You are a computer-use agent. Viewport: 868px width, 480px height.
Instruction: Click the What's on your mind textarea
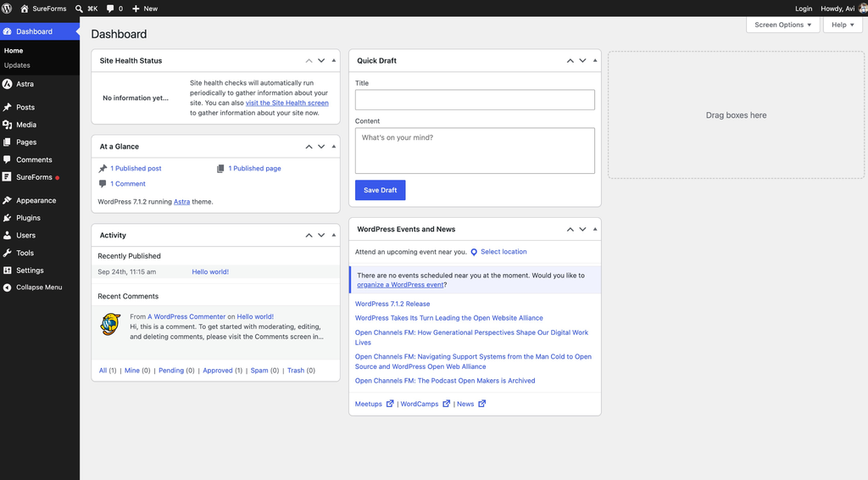[475, 151]
